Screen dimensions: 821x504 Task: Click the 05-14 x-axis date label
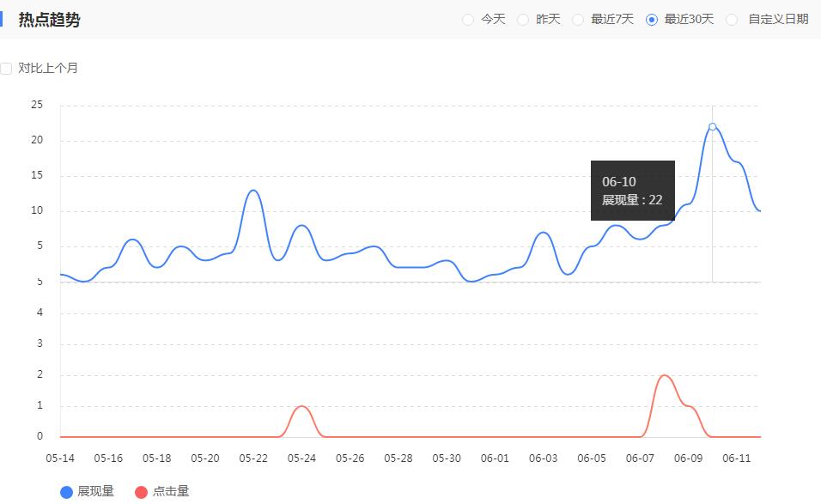[x=60, y=458]
